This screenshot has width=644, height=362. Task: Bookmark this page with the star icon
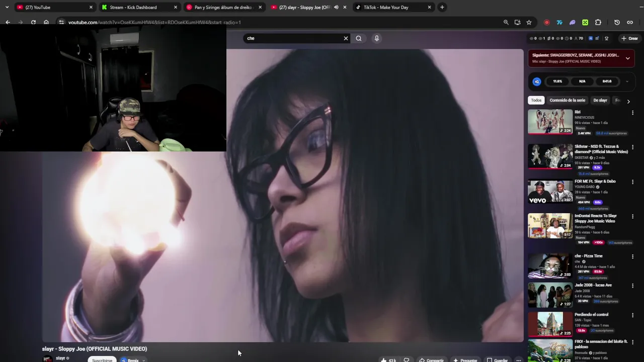click(529, 22)
